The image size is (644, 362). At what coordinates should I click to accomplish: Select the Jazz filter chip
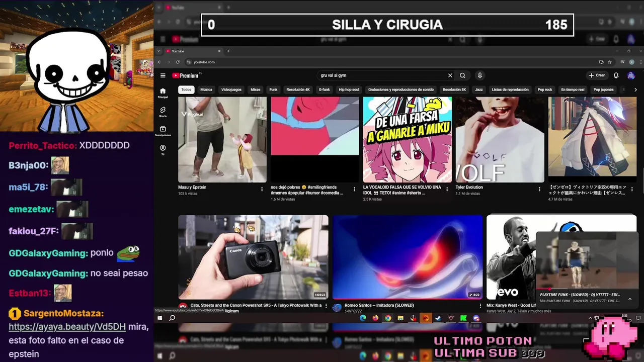(x=479, y=89)
